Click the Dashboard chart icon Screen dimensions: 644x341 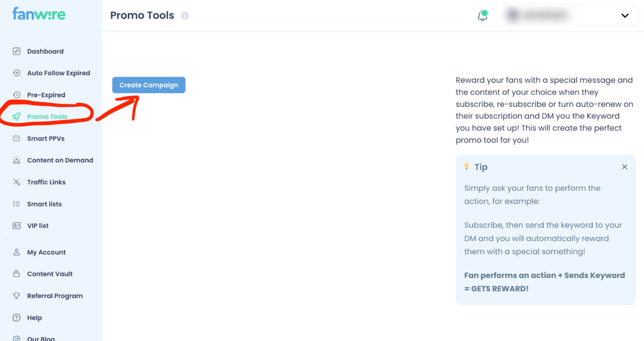point(16,51)
